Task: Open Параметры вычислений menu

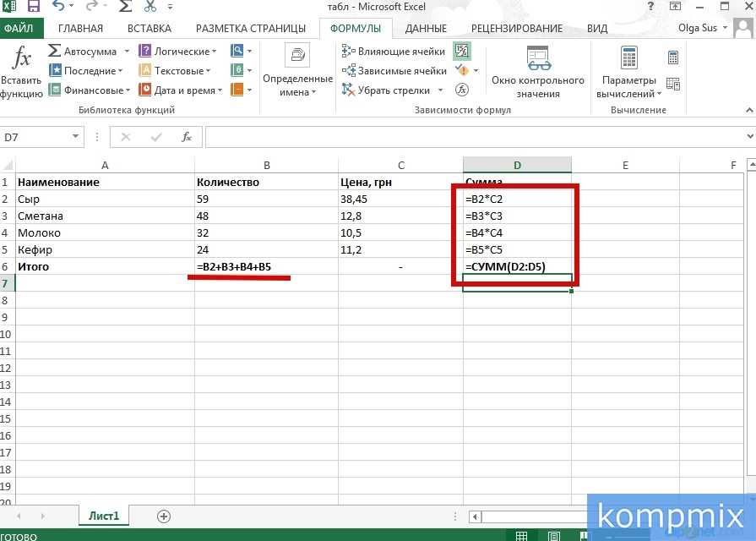Action: (628, 72)
